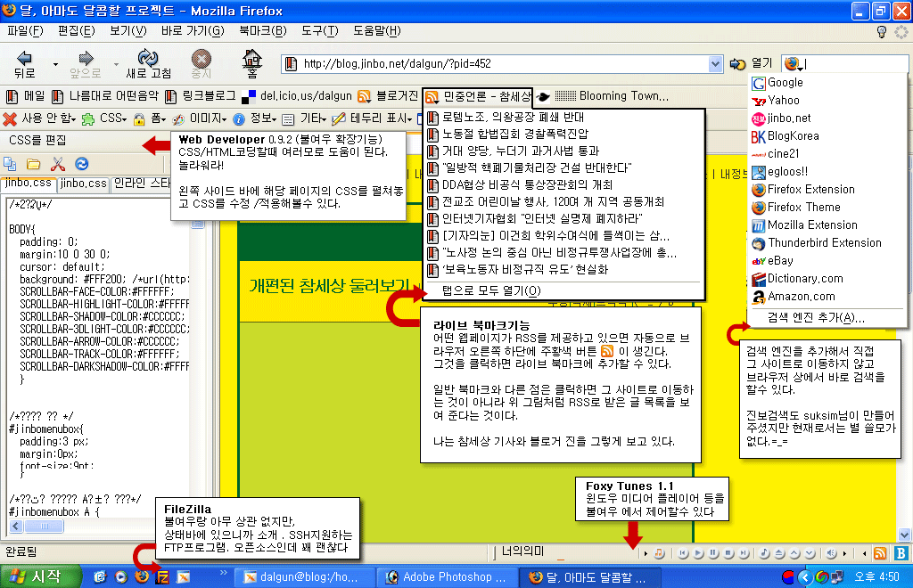The image size is (913, 588).
Task: Click the red 중지 stop button
Action: (x=201, y=63)
